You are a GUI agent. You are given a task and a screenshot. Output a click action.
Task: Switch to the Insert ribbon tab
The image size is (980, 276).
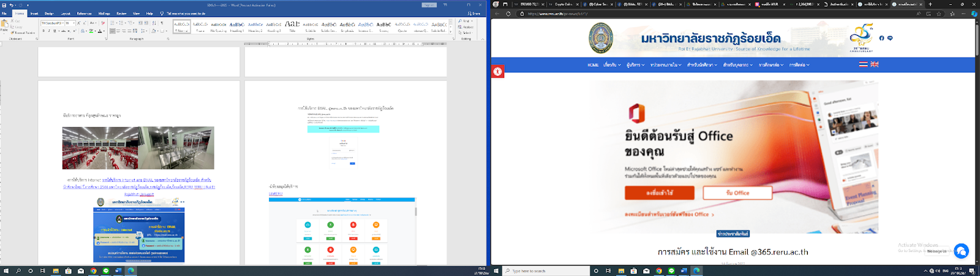(x=34, y=13)
